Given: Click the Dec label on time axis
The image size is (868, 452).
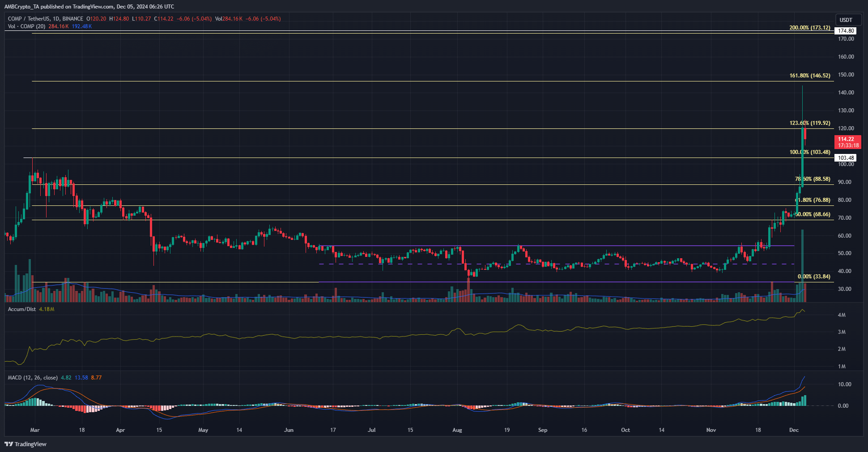Looking at the screenshot, I should tap(794, 430).
